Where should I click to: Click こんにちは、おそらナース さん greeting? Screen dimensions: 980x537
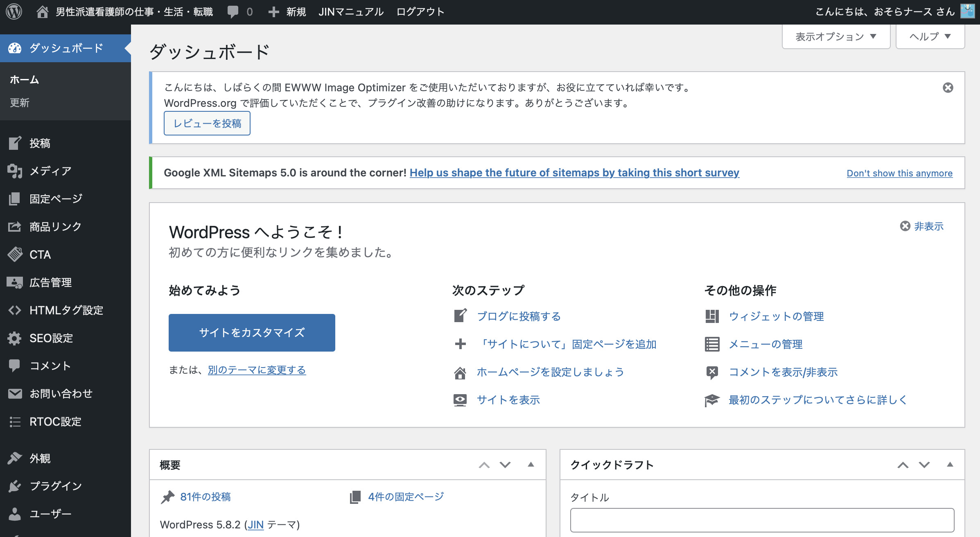click(885, 12)
